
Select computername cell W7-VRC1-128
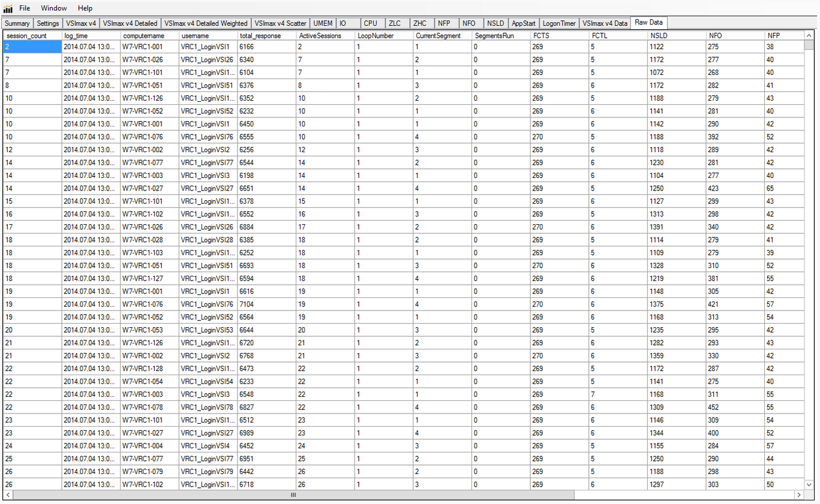(x=149, y=369)
